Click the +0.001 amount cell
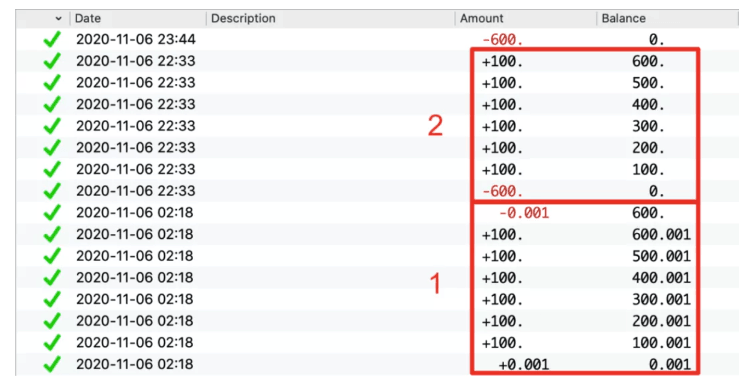The image size is (750, 391). click(524, 365)
